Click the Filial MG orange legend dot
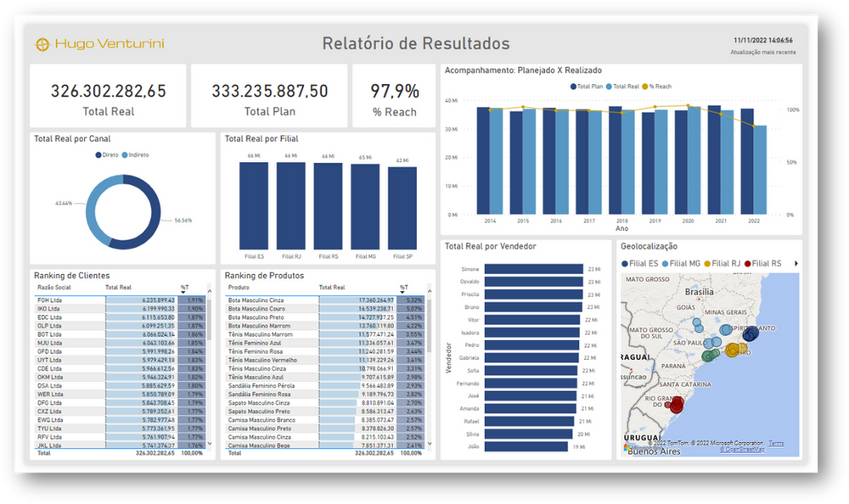 pos(665,262)
